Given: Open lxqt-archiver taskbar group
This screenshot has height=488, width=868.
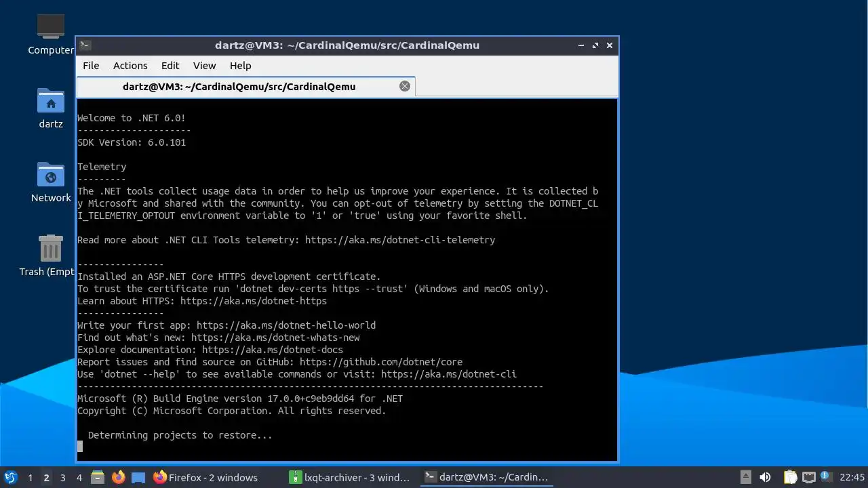Looking at the screenshot, I should click(x=351, y=477).
